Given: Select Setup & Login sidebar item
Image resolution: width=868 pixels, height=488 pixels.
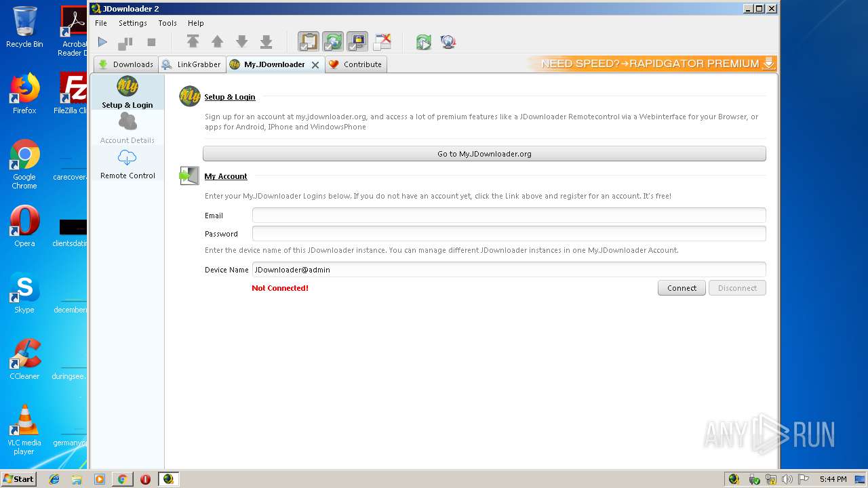Looking at the screenshot, I should click(127, 92).
